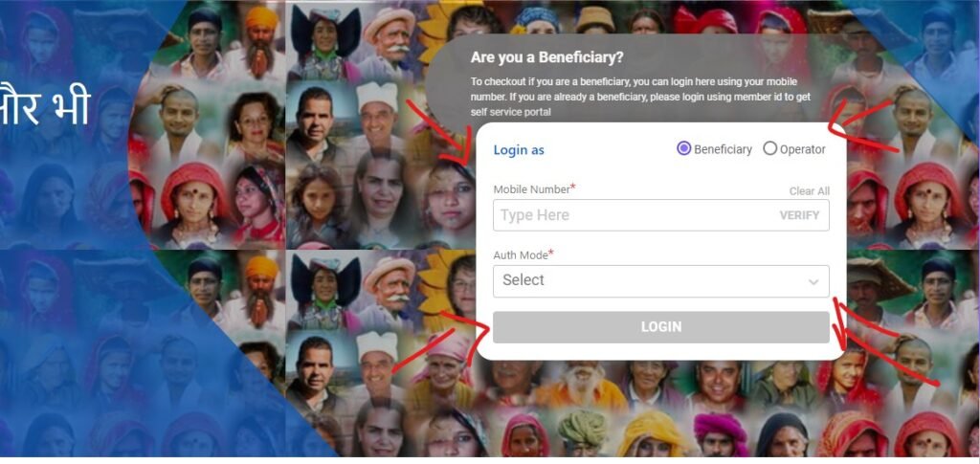The width and height of the screenshot is (980, 464).
Task: Click the Clear All link
Action: 810,191
